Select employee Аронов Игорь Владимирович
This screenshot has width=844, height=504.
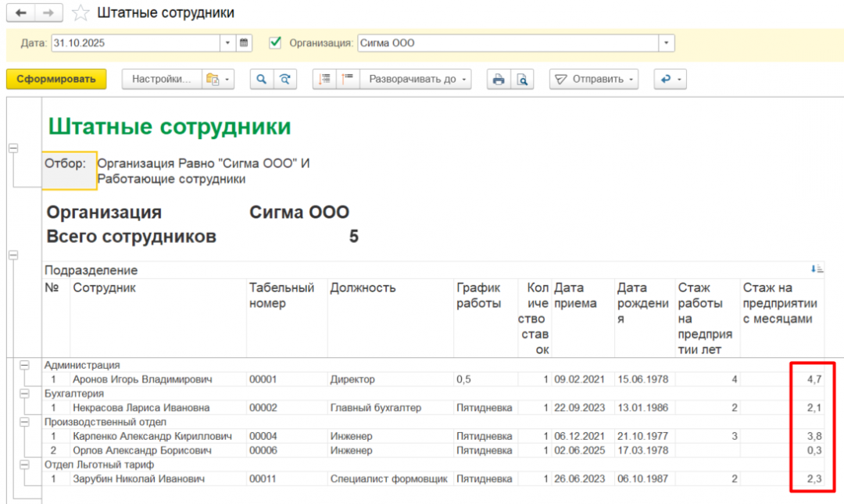[x=143, y=380]
